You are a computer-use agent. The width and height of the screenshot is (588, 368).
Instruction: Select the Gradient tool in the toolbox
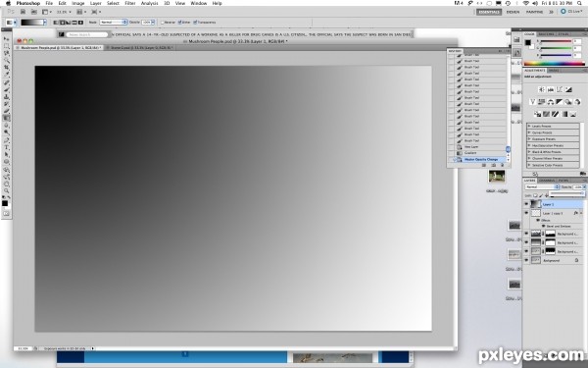[6, 118]
